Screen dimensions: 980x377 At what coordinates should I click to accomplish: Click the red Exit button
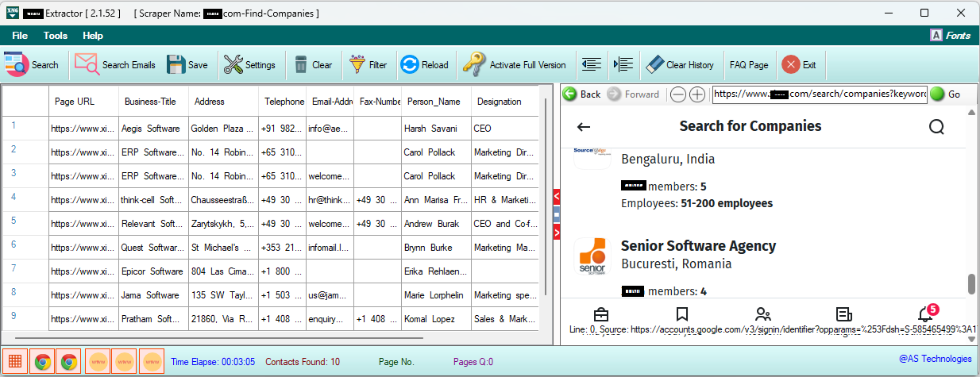(x=800, y=65)
